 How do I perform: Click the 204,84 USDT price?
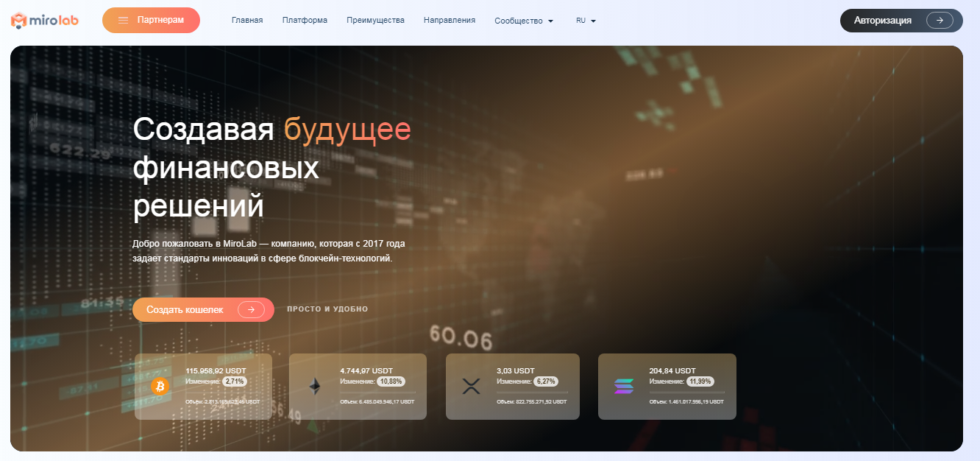point(672,371)
